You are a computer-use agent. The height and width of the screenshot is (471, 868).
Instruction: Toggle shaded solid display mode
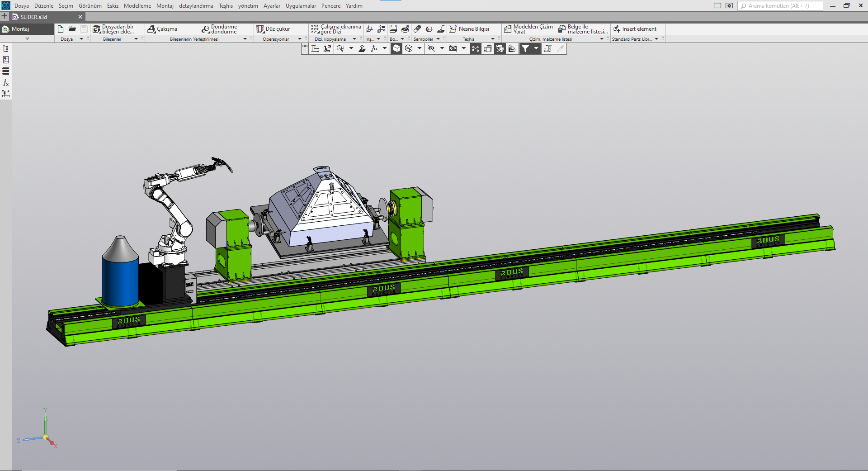[x=396, y=48]
